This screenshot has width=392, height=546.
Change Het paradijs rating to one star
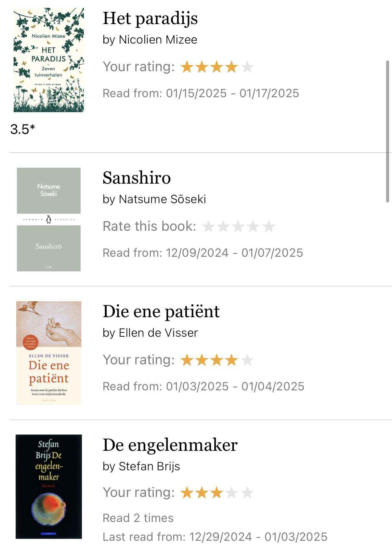pyautogui.click(x=187, y=67)
